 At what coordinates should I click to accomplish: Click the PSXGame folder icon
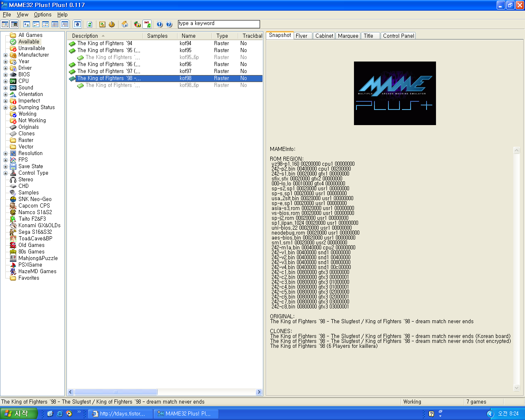(13, 265)
